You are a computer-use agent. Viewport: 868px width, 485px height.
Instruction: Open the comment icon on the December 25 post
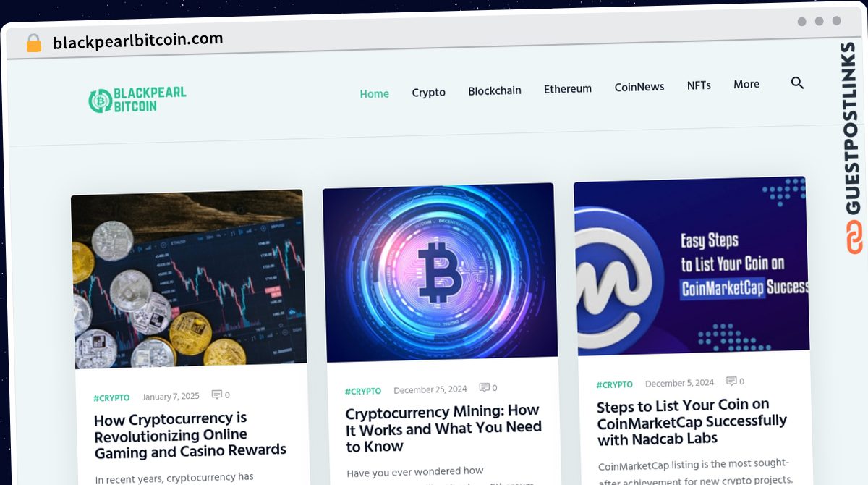(484, 388)
